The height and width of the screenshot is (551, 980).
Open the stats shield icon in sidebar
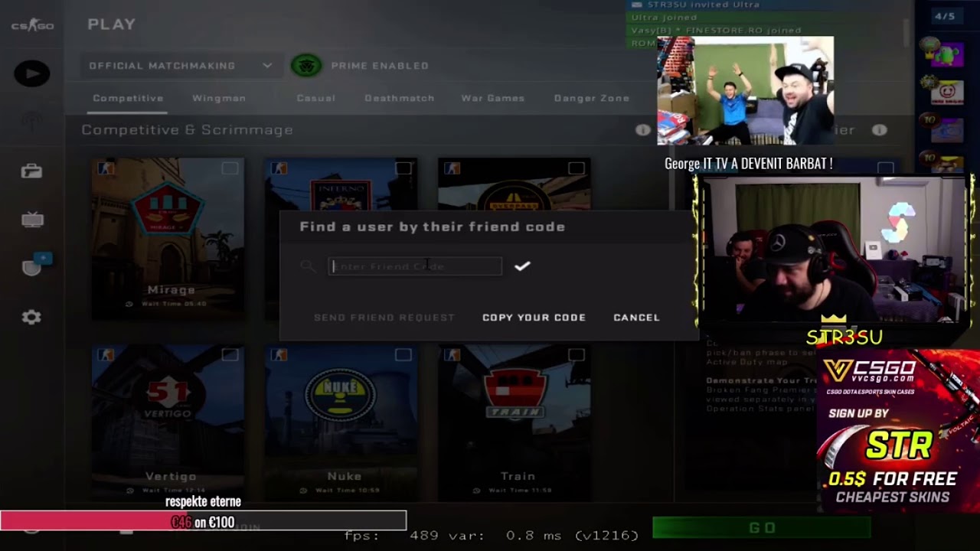(33, 267)
